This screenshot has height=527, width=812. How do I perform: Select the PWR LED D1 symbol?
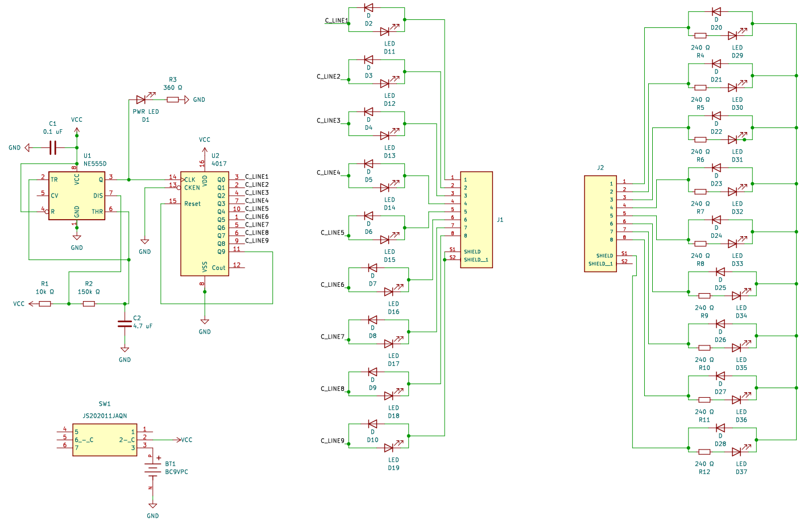coord(141,100)
